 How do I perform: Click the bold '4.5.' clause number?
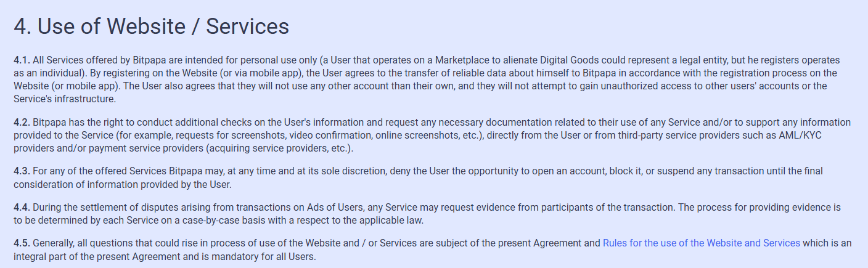22,243
